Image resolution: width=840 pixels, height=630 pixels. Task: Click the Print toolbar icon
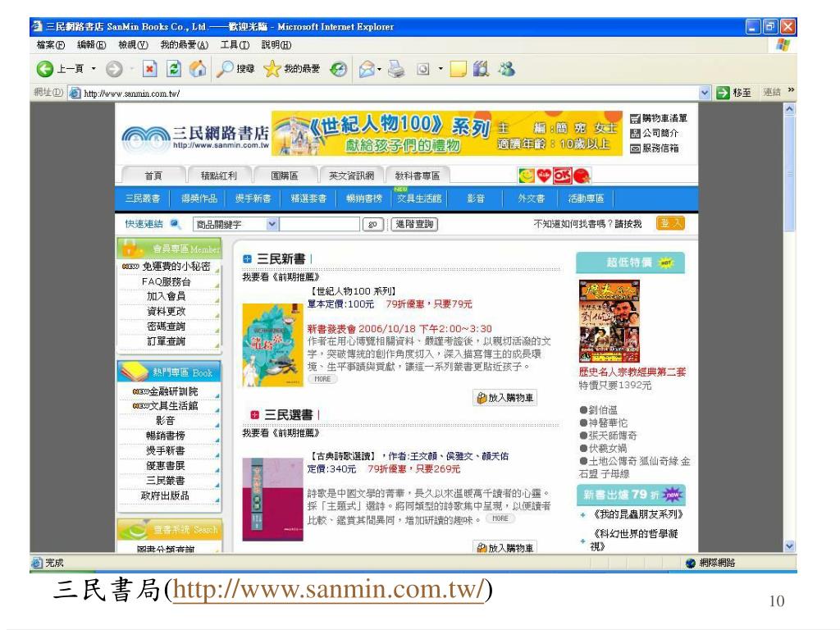pyautogui.click(x=396, y=69)
